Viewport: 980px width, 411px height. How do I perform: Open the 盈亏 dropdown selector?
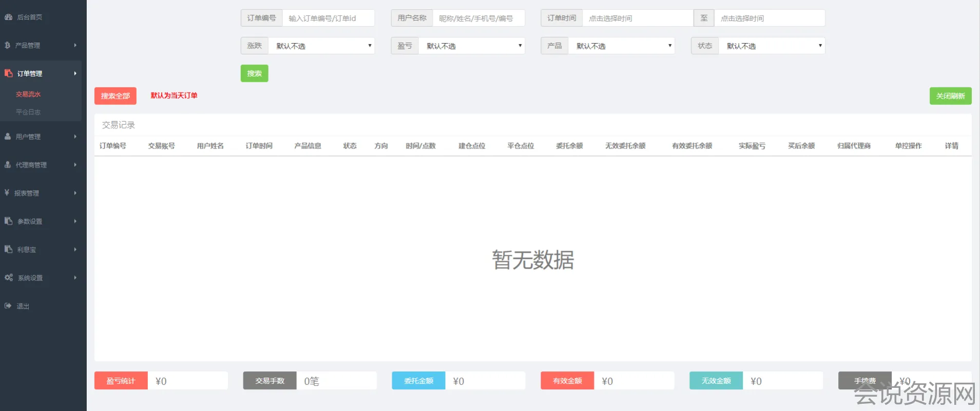[x=471, y=46]
